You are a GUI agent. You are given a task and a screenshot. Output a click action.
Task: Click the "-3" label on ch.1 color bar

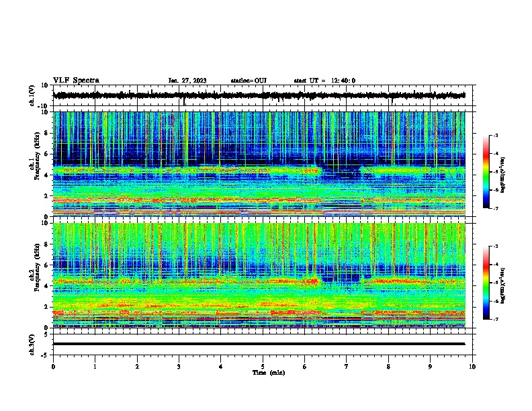tap(496, 135)
